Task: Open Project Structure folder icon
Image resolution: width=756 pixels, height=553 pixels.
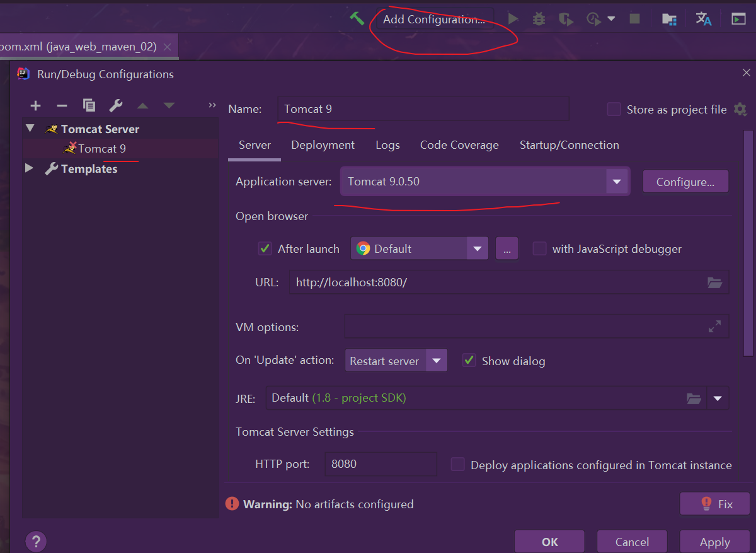Action: tap(669, 19)
